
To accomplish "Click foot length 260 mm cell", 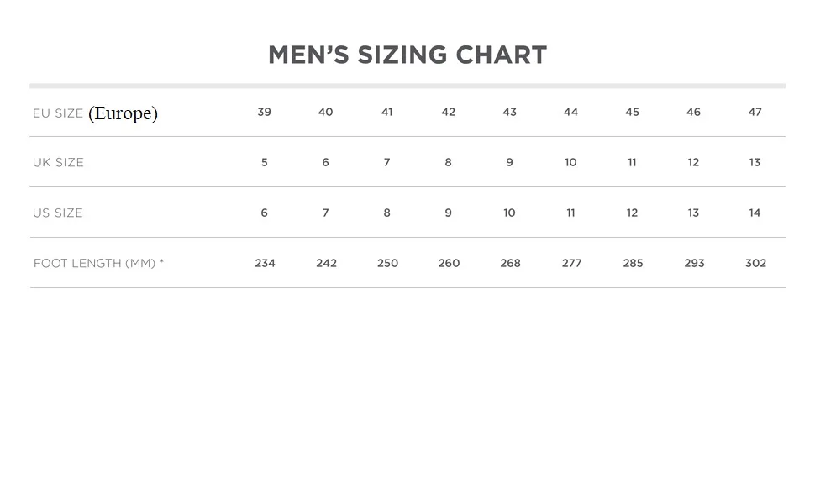I will pyautogui.click(x=449, y=264).
